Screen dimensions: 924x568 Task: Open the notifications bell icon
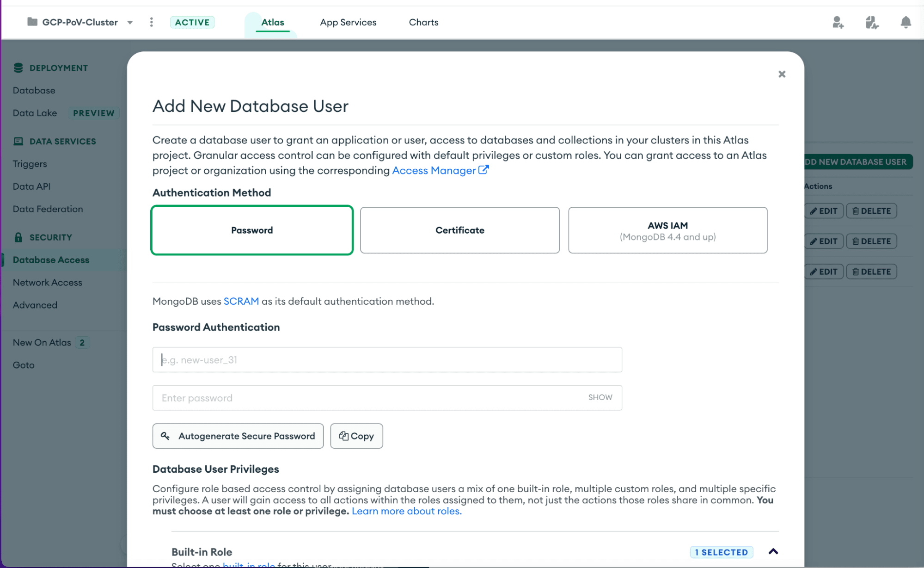pos(906,22)
